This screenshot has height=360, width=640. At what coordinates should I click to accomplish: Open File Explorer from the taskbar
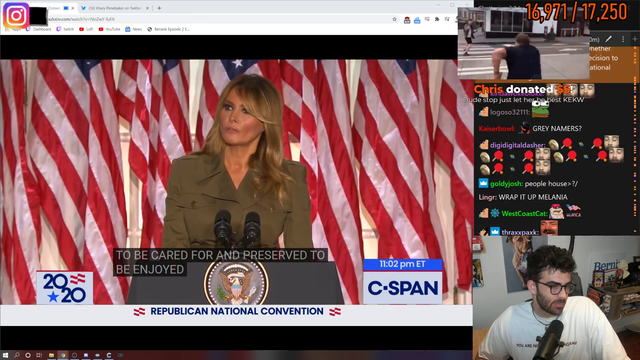(51, 355)
